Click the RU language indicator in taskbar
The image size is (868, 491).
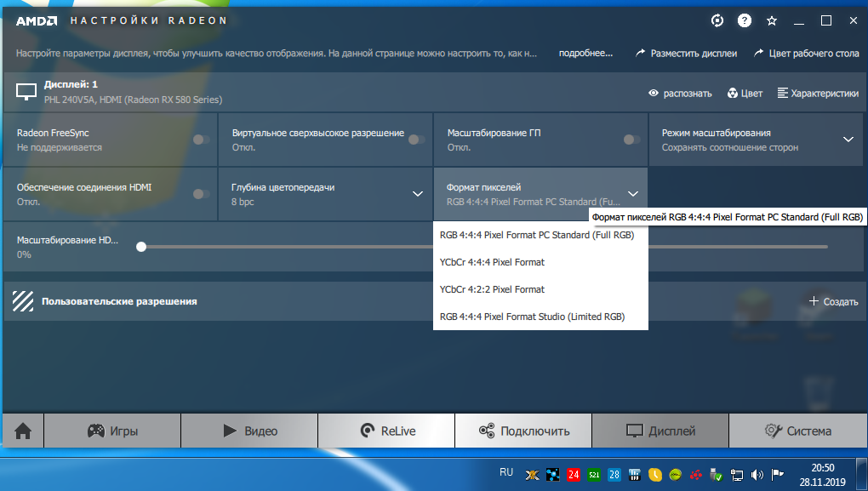506,472
